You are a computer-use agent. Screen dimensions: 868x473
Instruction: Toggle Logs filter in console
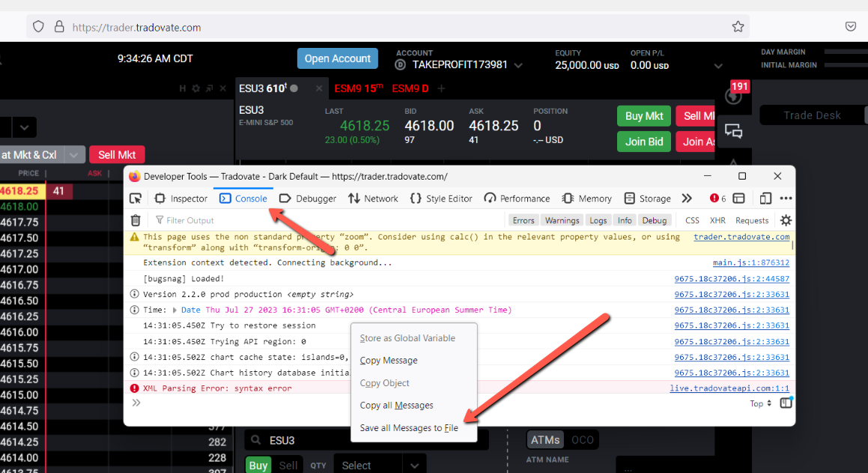point(598,220)
